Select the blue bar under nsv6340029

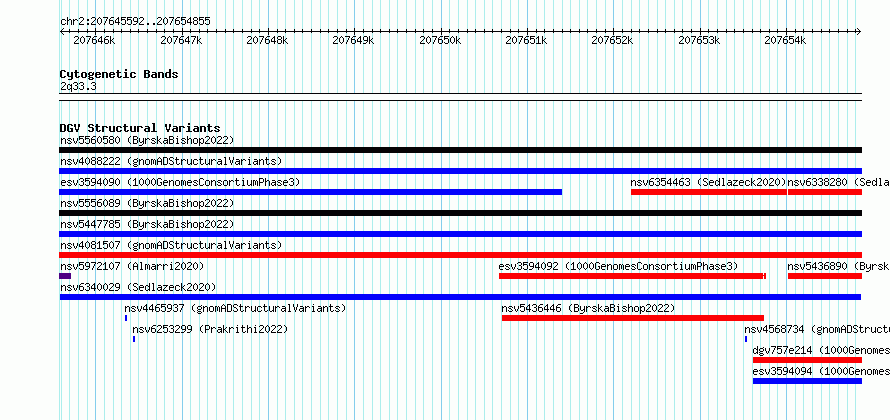(460, 297)
